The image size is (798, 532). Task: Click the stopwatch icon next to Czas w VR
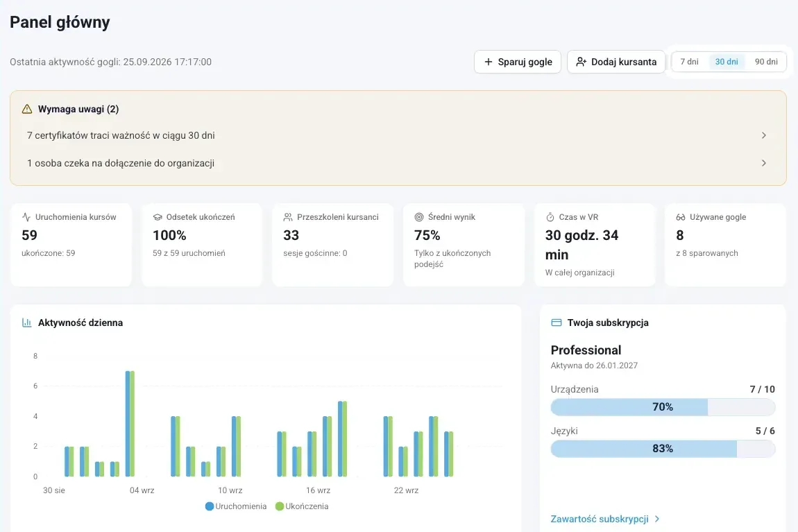coord(550,217)
